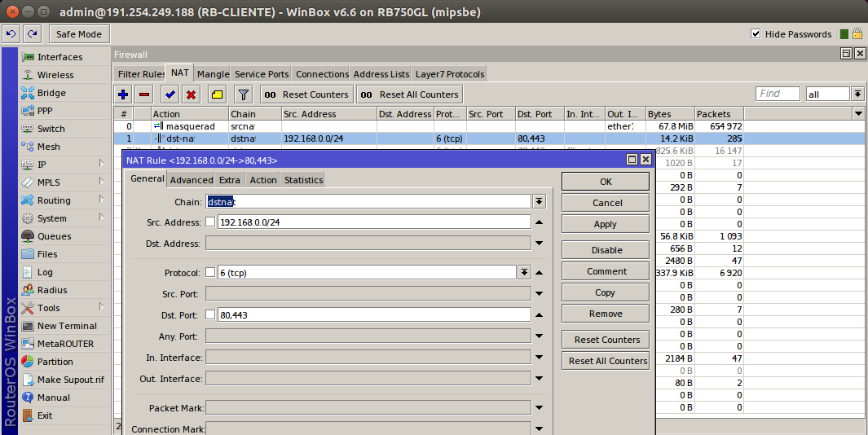Expand the Src. Port field
This screenshot has width=868, height=435.
(x=540, y=293)
